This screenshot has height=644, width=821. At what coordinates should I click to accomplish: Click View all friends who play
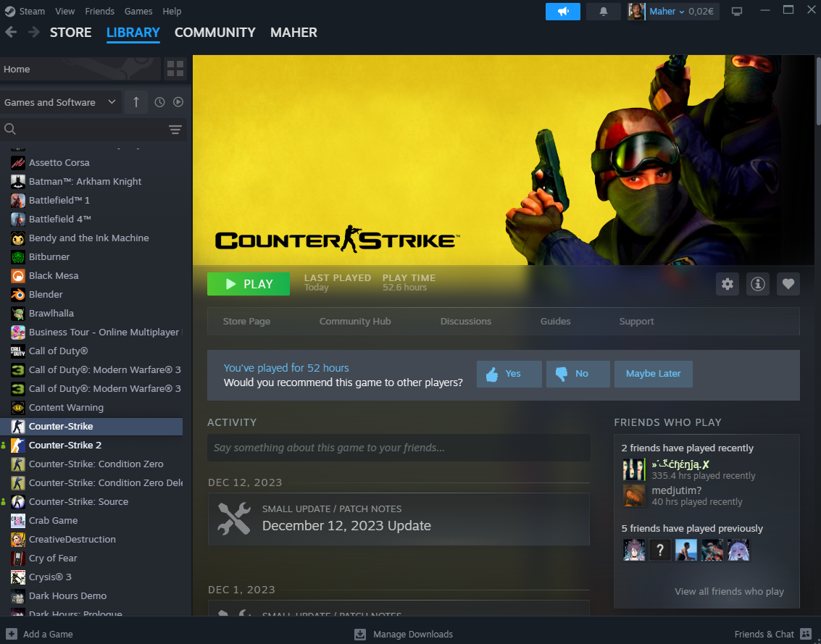pos(729,591)
